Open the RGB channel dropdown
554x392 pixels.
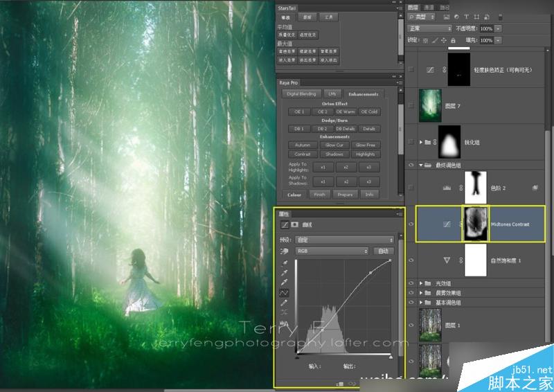coord(332,251)
